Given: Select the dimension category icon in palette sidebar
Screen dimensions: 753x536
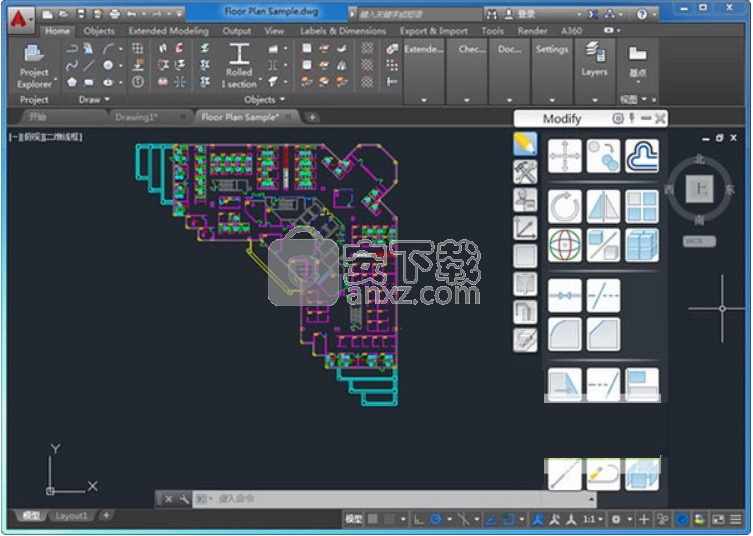Looking at the screenshot, I should [525, 228].
